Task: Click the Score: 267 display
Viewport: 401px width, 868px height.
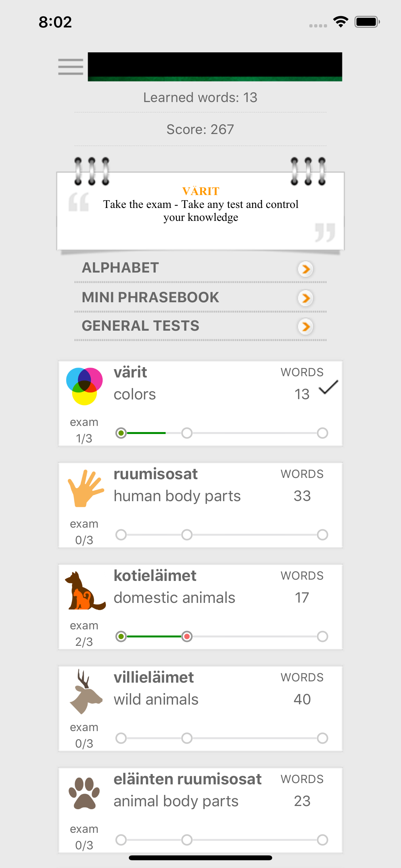Action: [x=200, y=129]
